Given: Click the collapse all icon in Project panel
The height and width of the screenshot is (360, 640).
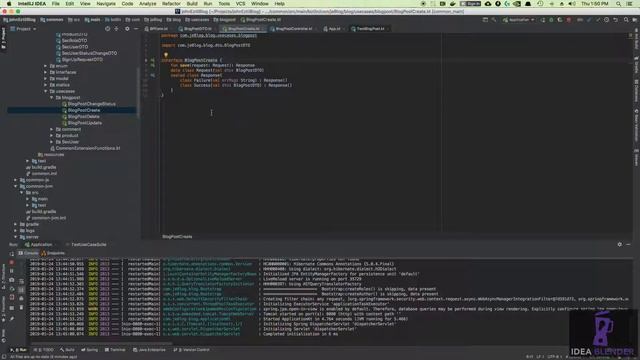Looking at the screenshot, I should coord(117,29).
